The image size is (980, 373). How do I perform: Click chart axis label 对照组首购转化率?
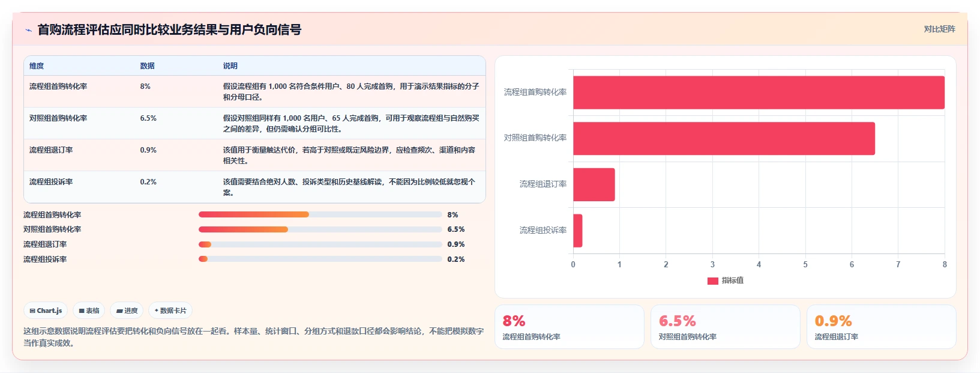pyautogui.click(x=535, y=138)
